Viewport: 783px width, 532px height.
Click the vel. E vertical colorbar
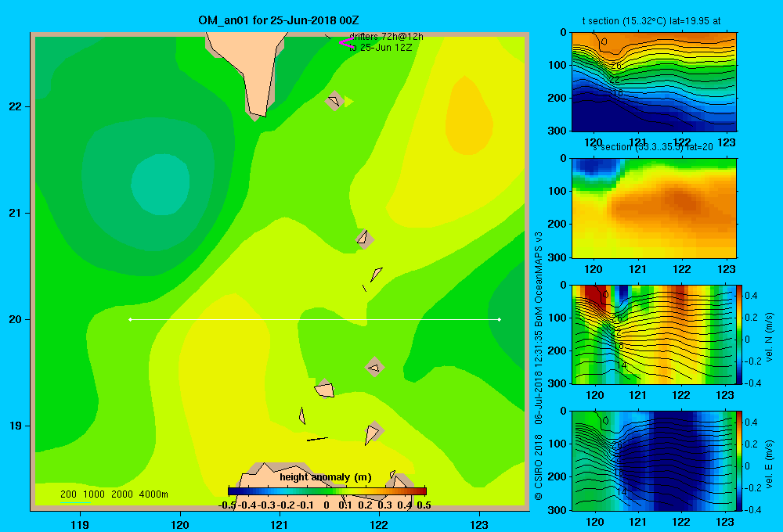[x=739, y=461]
